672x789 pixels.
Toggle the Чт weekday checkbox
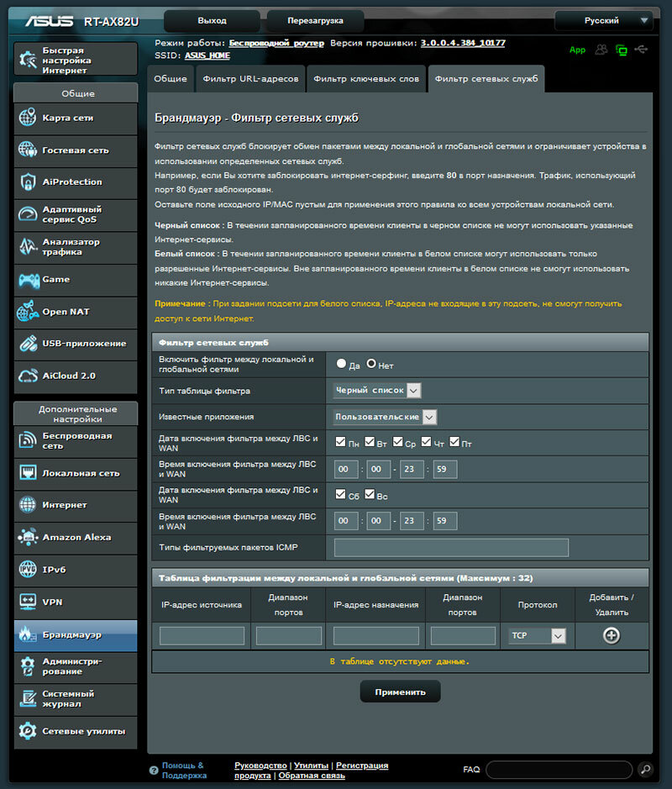(426, 442)
